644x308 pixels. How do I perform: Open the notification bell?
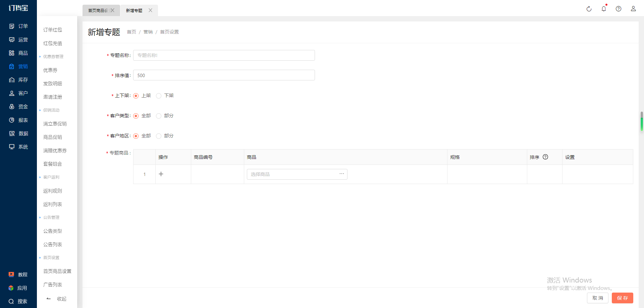pyautogui.click(x=604, y=9)
